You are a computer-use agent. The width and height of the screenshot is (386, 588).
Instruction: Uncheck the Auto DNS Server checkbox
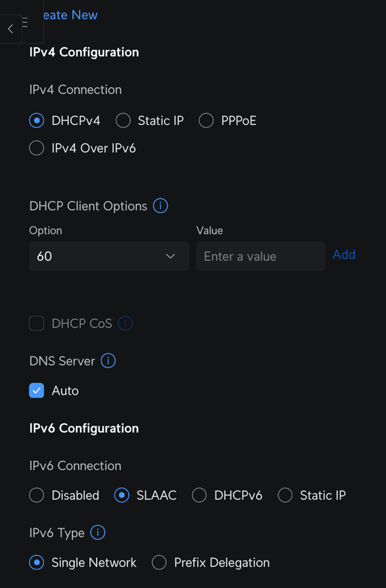(x=36, y=391)
